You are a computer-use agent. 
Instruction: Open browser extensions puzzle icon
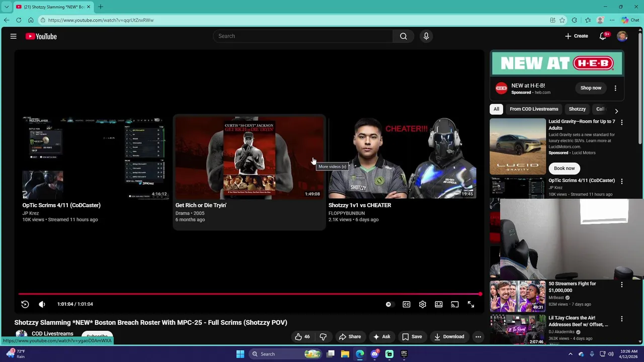pyautogui.click(x=575, y=20)
